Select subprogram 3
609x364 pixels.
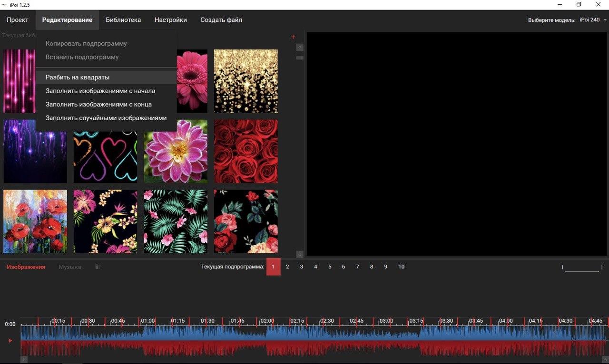302,267
